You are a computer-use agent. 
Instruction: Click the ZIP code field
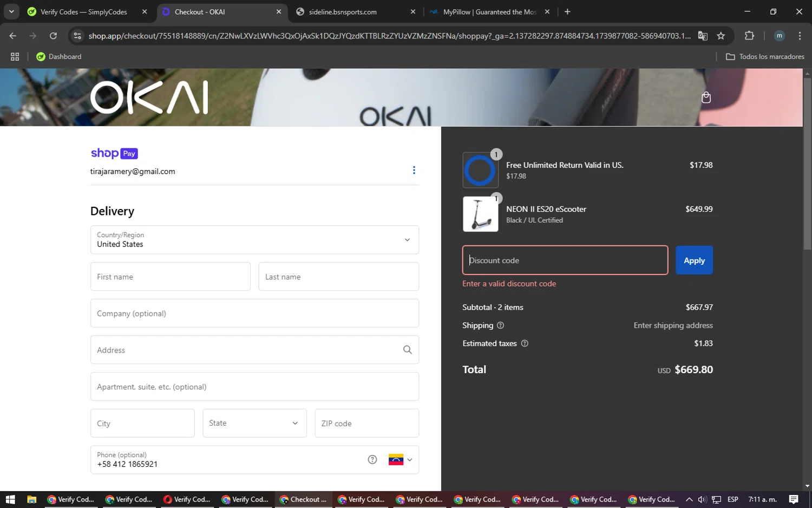[x=367, y=423]
